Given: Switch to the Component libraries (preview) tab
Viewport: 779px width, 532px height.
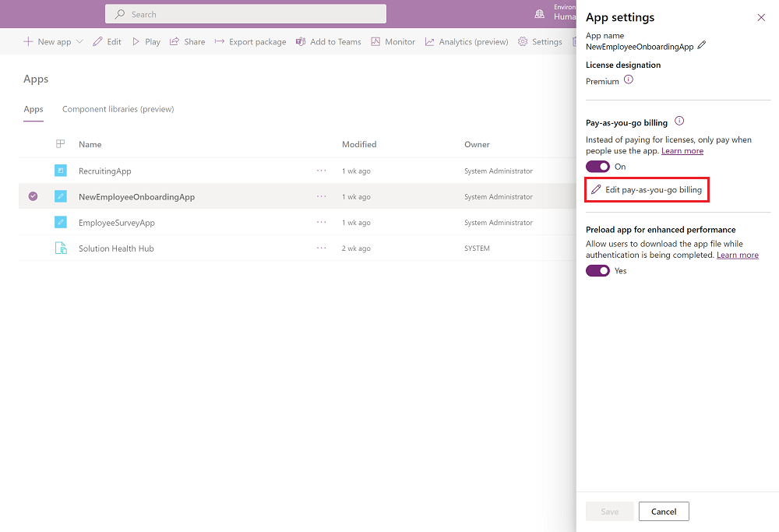Looking at the screenshot, I should pos(118,108).
